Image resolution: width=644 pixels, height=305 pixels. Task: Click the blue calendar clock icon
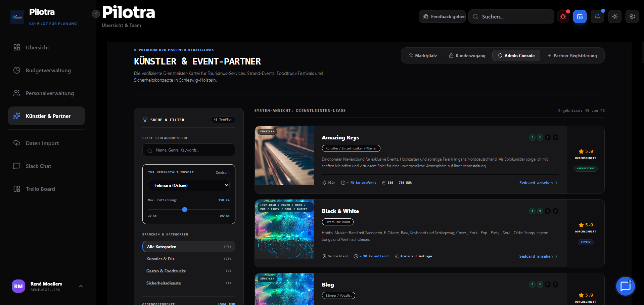coord(580,16)
